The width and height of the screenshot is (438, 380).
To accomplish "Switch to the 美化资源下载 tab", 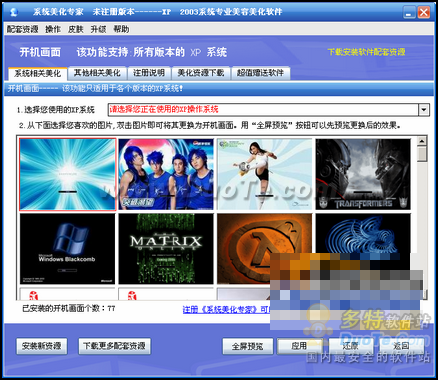I will 201,73.
